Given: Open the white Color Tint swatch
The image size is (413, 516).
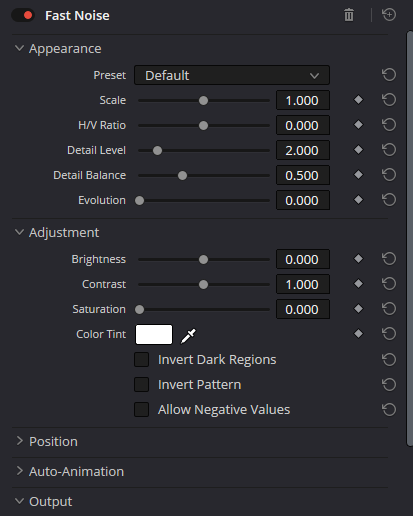Looking at the screenshot, I should click(x=154, y=334).
